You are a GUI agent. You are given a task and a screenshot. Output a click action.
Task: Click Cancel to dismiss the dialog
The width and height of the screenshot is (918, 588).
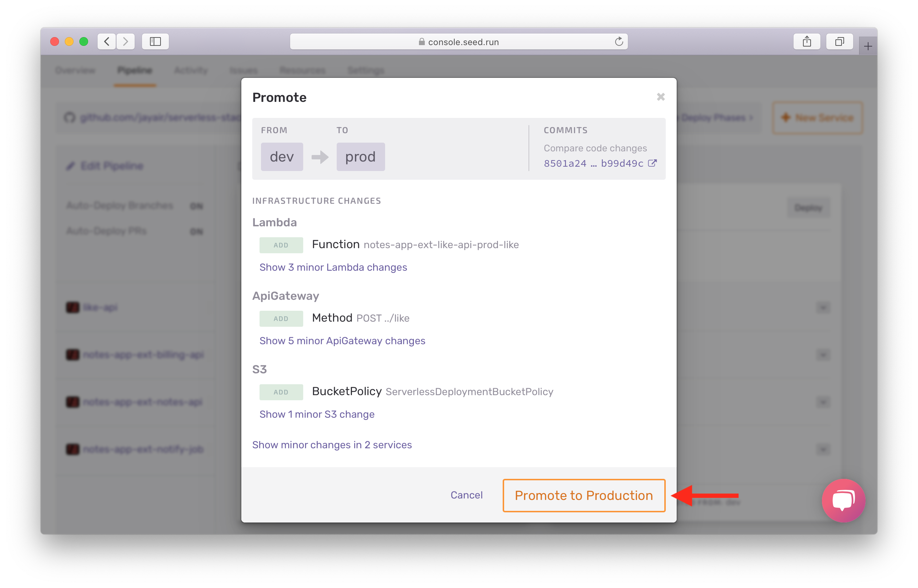tap(467, 495)
